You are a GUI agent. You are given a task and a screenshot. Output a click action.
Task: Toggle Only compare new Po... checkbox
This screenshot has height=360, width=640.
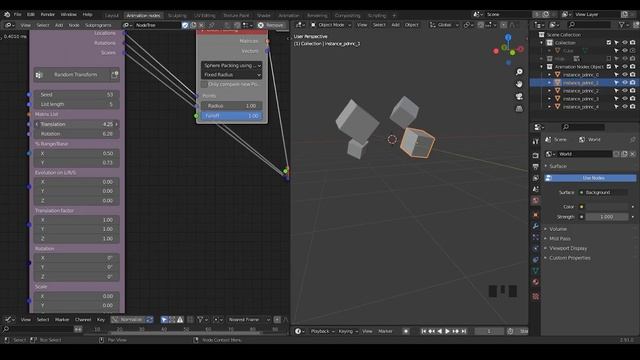[x=204, y=84]
